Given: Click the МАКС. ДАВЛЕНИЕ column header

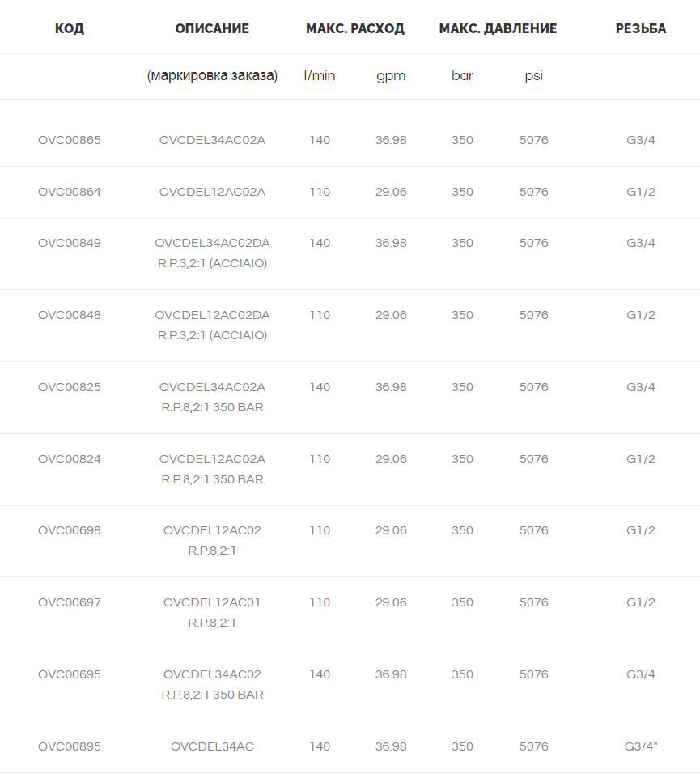Looking at the screenshot, I should (498, 28).
